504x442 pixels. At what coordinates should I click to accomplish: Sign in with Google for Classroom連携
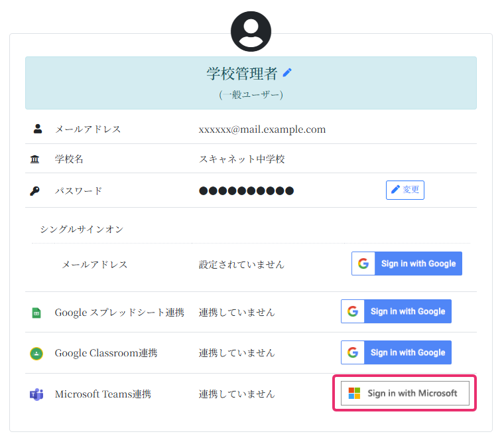pyautogui.click(x=396, y=352)
